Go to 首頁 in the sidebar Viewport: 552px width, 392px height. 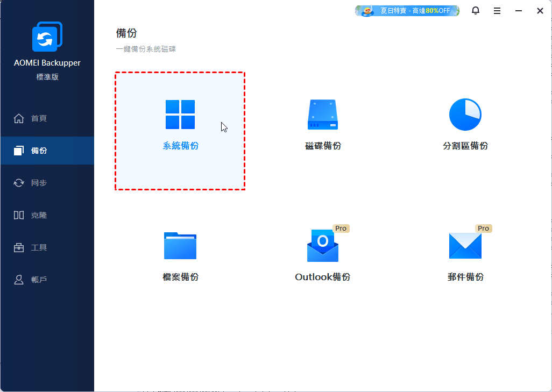click(x=47, y=118)
